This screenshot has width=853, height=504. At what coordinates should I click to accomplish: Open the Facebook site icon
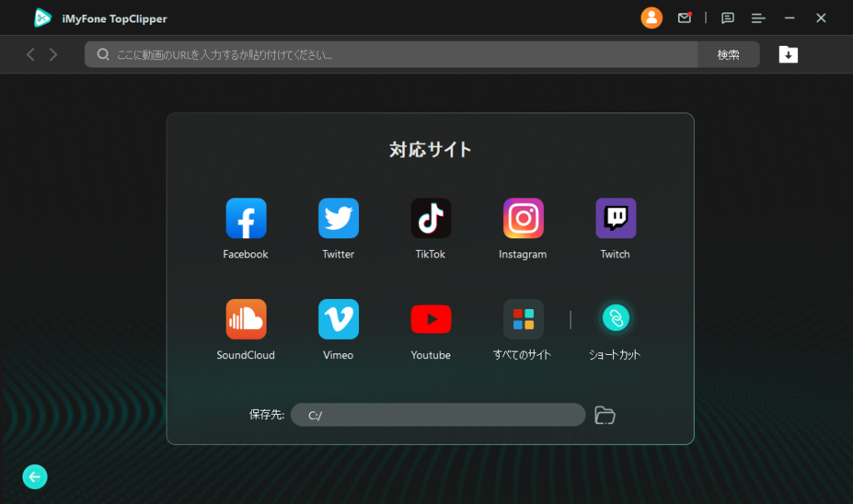246,218
